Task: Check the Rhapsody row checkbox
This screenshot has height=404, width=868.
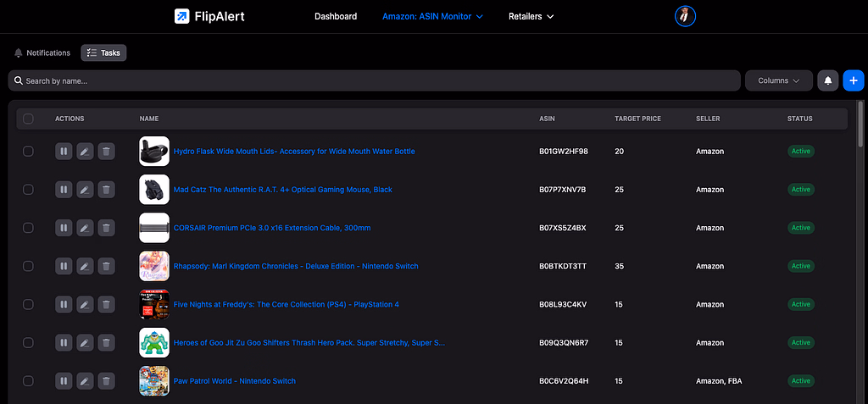Action: point(28,266)
